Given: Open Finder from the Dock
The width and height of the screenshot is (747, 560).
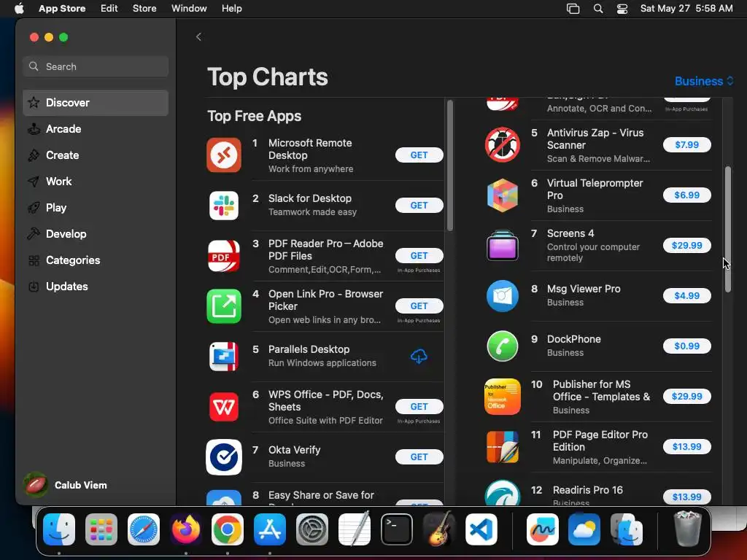Looking at the screenshot, I should 59,529.
